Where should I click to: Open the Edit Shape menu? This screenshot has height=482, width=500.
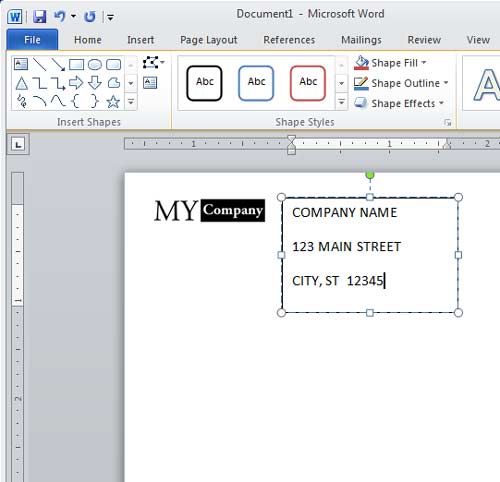pos(153,62)
